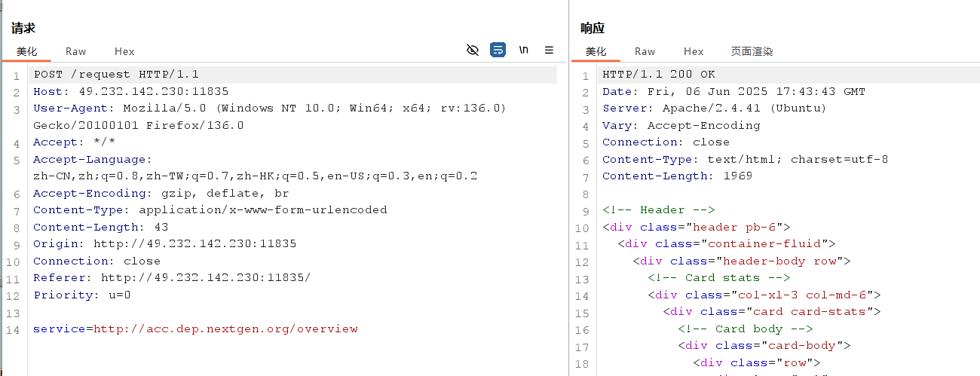Image resolution: width=980 pixels, height=376 pixels.
Task: Click the response Content-Length 1969 line
Action: 677,176
